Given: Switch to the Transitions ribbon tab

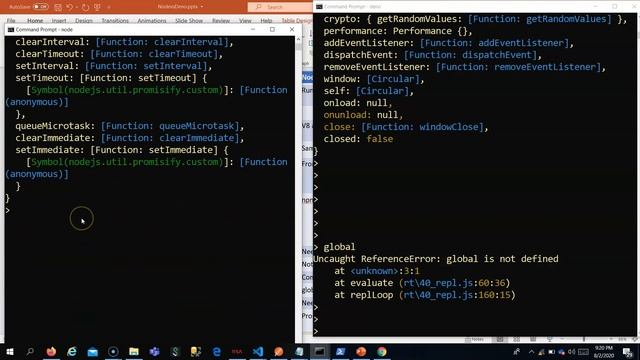Looking at the screenshot, I should tap(115, 20).
